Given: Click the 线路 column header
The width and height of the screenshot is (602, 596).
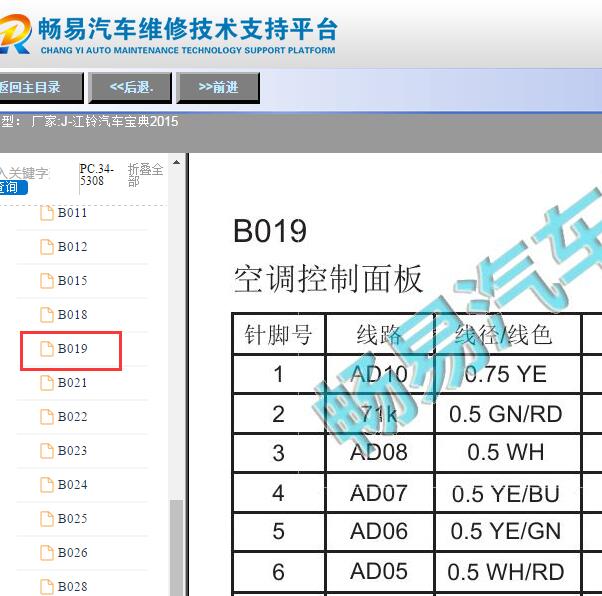Looking at the screenshot, I should [x=379, y=334].
